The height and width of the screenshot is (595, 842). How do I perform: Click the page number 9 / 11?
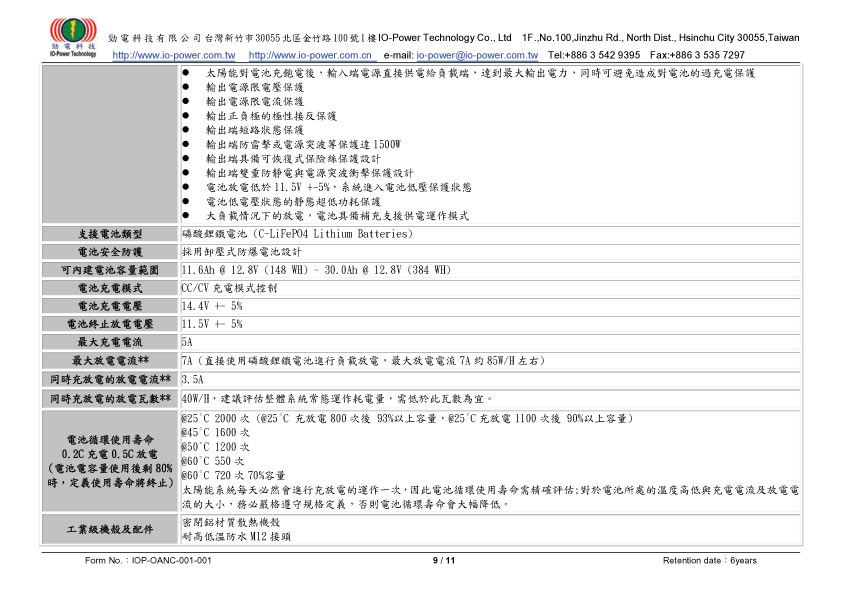click(x=443, y=560)
